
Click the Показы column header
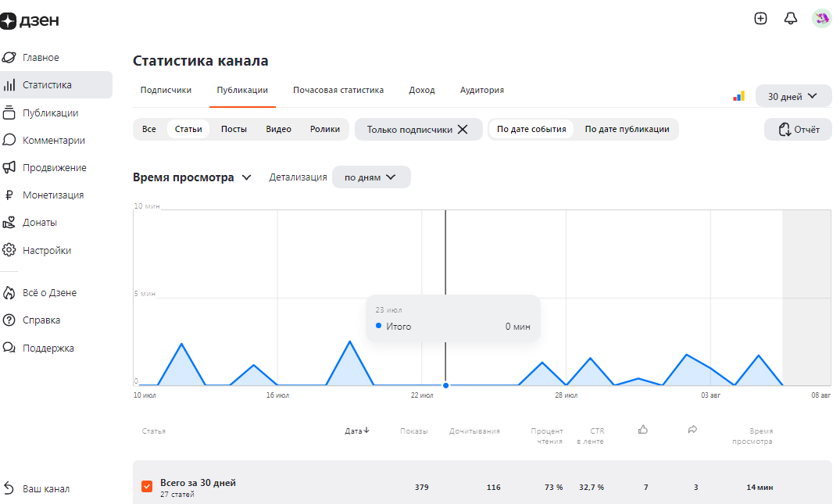click(x=413, y=431)
